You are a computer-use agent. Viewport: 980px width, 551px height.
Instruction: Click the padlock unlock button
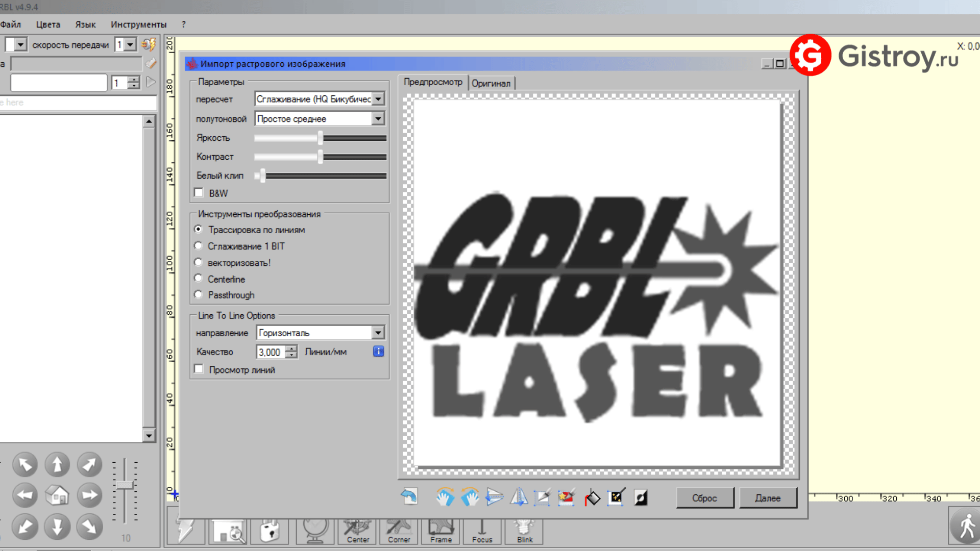(x=269, y=531)
